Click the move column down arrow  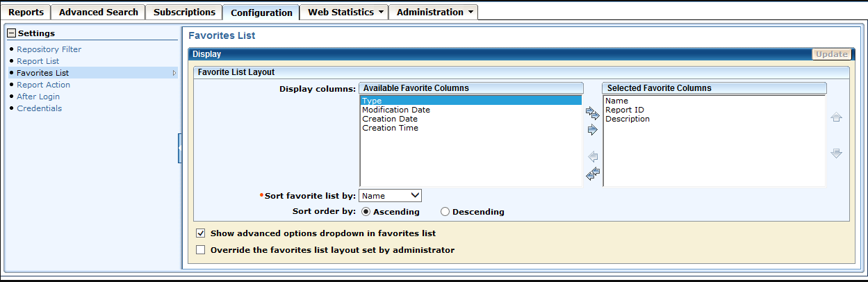(x=837, y=154)
